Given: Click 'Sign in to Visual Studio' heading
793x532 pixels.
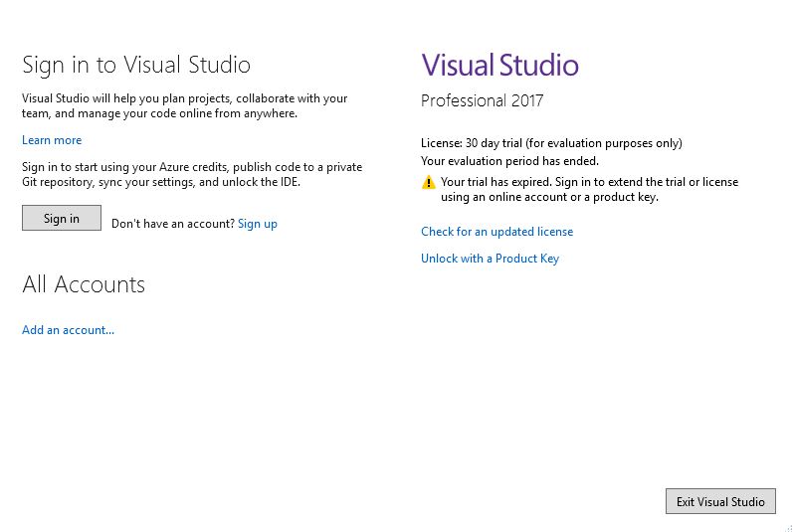Looking at the screenshot, I should pos(136,66).
